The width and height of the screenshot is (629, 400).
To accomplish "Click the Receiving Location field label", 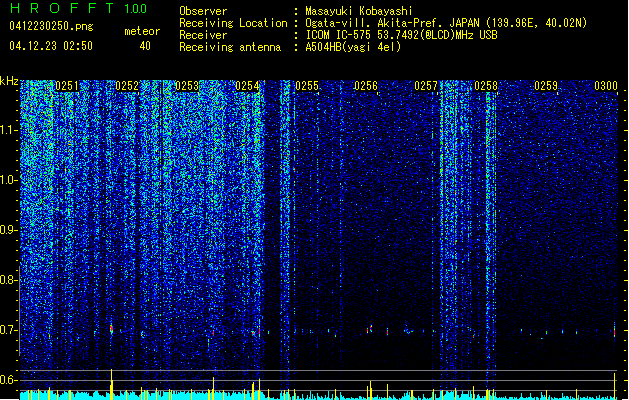I will tap(233, 23).
